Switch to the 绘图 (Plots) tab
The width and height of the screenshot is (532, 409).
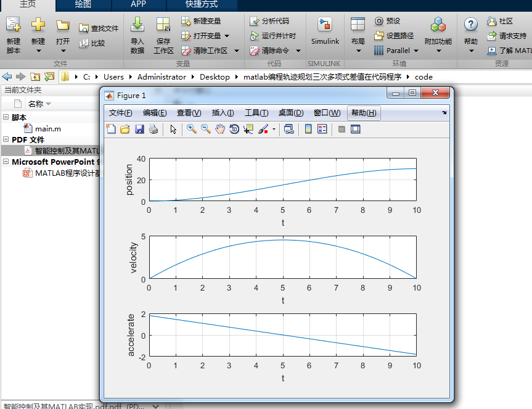pos(83,4)
